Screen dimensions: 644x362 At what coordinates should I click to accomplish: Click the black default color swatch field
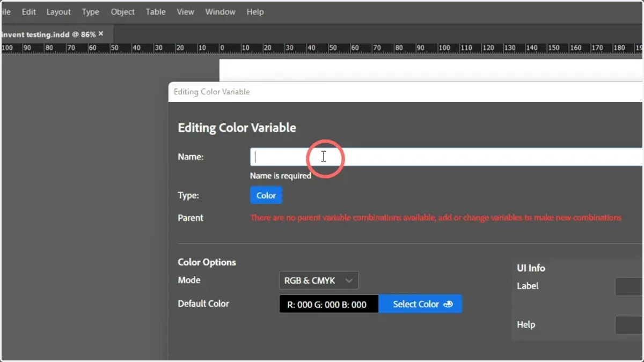click(329, 304)
